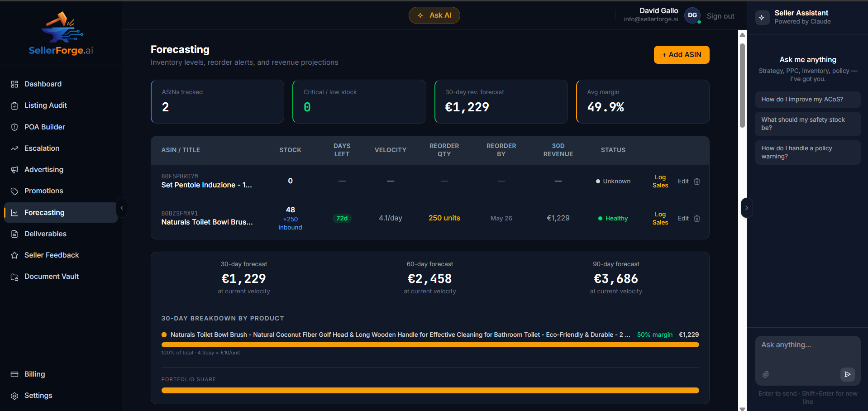Viewport: 868px width, 411px height.
Task: Attach a file in the Seller Assistant chat
Action: (x=766, y=374)
